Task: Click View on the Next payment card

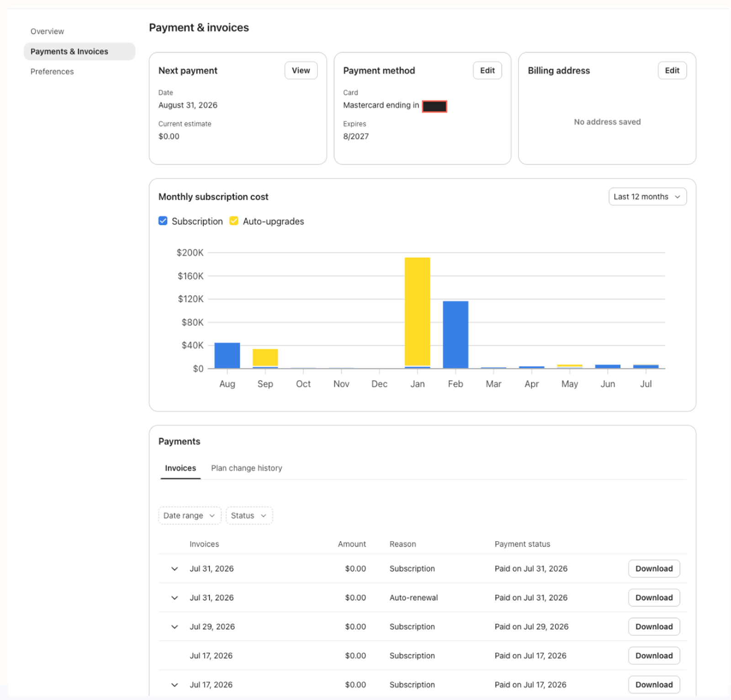Action: 301,70
